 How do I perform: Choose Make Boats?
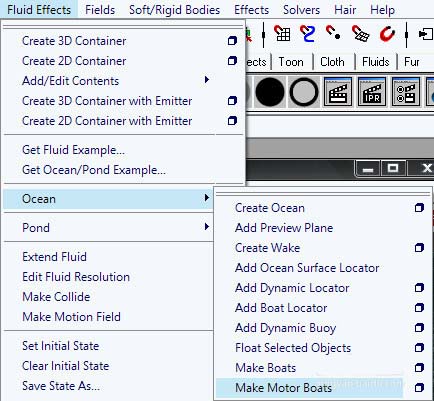(x=265, y=368)
